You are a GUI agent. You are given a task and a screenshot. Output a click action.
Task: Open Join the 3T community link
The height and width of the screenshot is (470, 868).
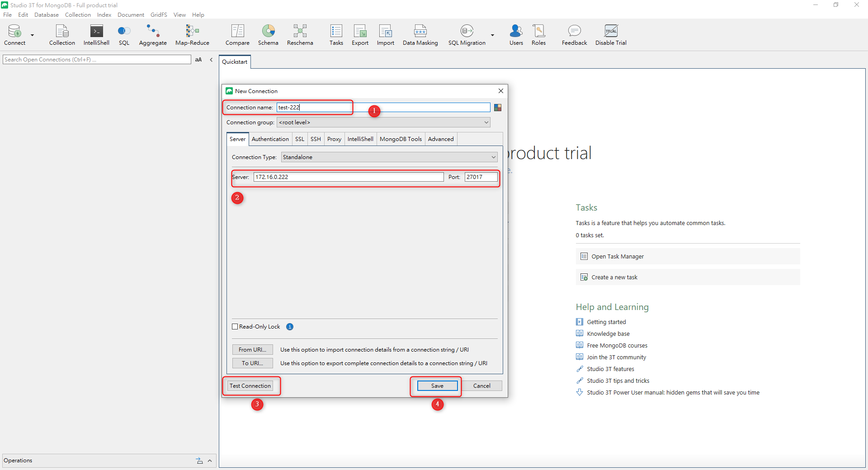[616, 357]
